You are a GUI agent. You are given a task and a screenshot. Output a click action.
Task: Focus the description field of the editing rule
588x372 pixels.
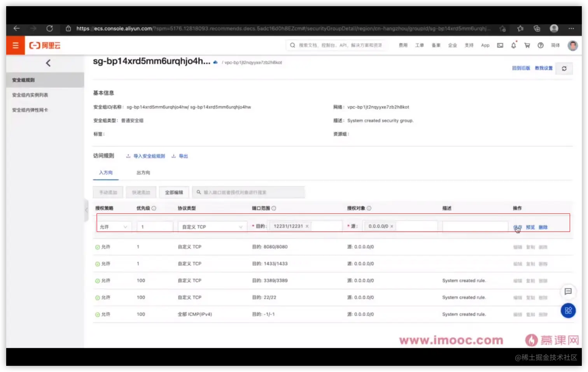click(x=475, y=227)
